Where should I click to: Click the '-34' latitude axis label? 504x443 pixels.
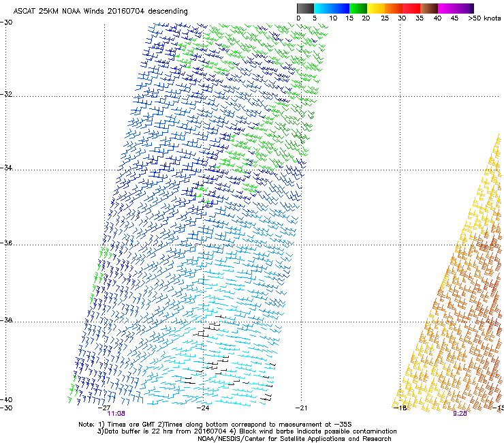[x=6, y=168]
